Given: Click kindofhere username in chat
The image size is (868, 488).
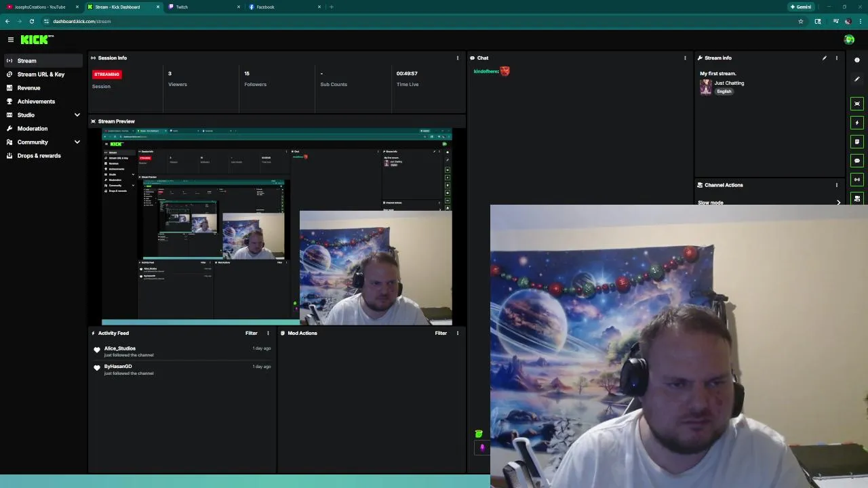Looking at the screenshot, I should tap(486, 71).
